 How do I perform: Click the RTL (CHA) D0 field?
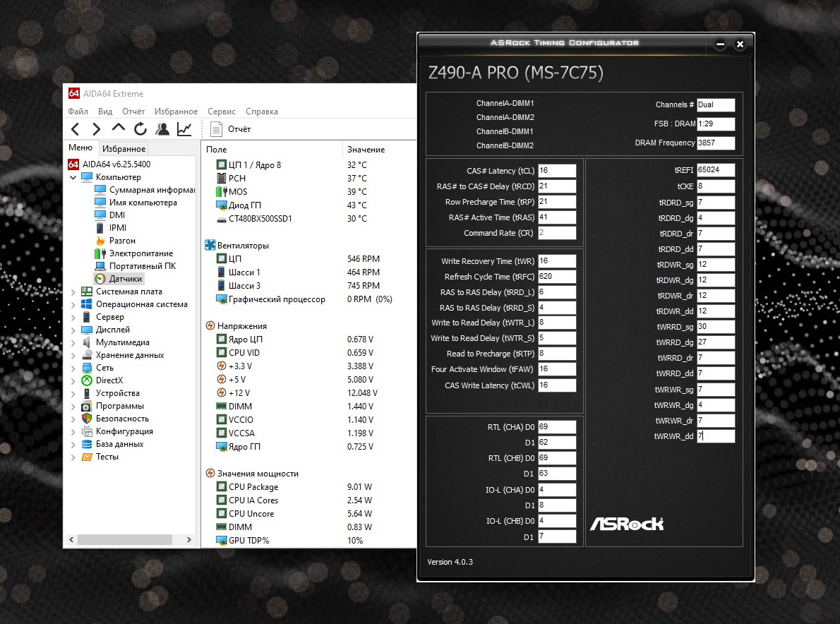[557, 427]
